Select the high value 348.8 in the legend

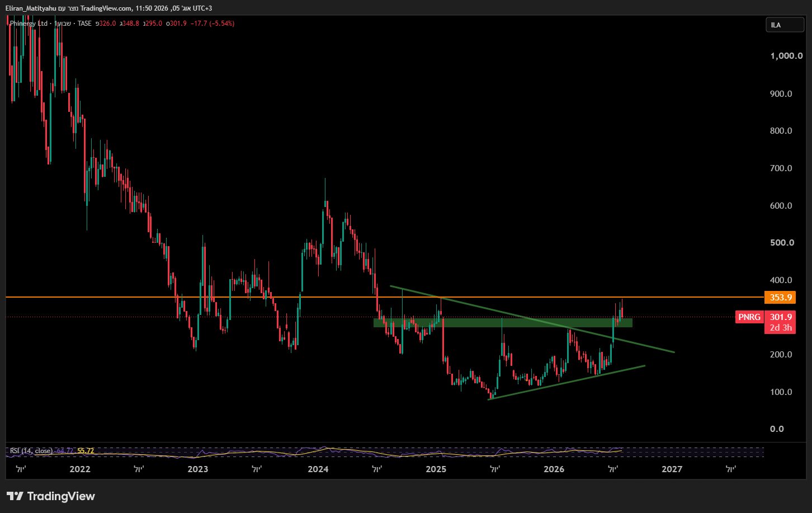pos(131,23)
